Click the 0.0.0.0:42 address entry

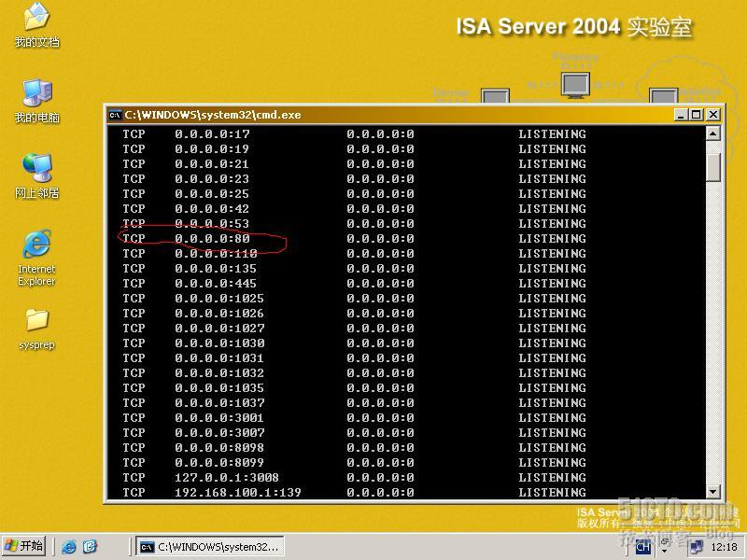click(x=212, y=208)
